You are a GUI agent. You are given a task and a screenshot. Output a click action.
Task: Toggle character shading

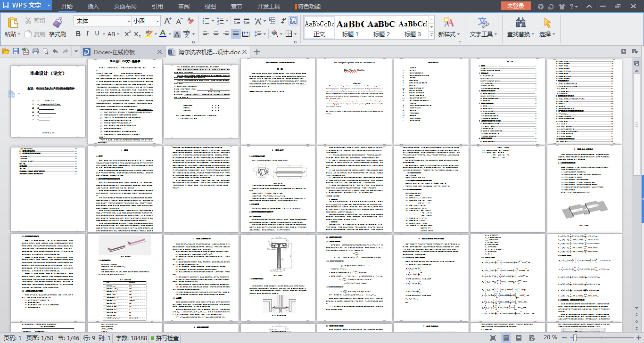[x=177, y=34]
